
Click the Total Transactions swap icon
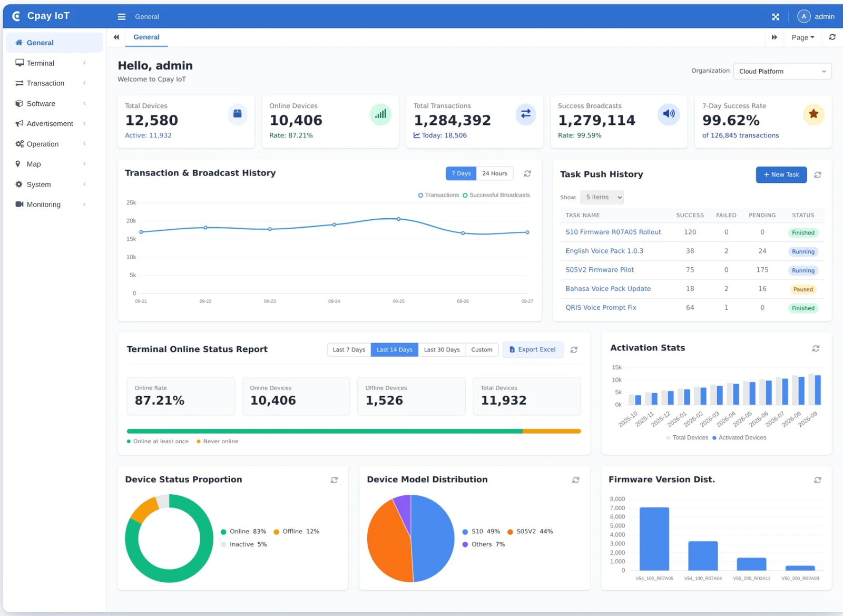tap(526, 114)
